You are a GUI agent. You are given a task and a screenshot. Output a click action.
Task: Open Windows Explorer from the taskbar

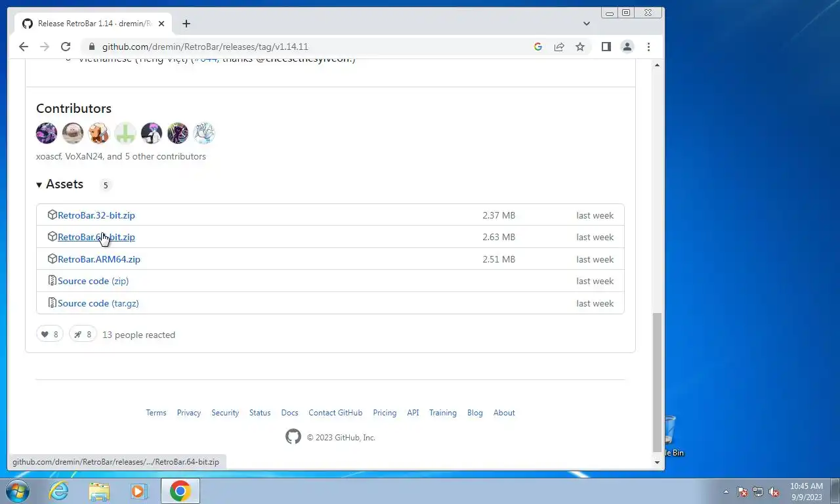click(x=99, y=491)
